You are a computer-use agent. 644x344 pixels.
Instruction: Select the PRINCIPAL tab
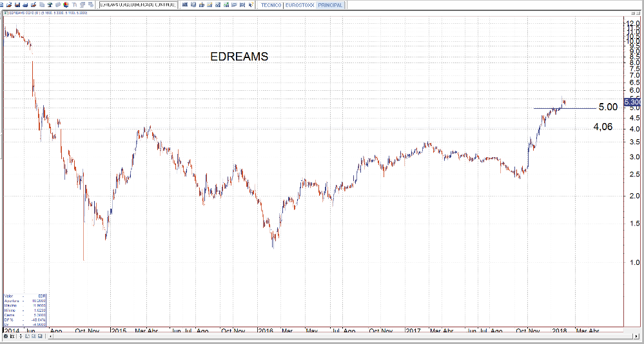pyautogui.click(x=331, y=5)
